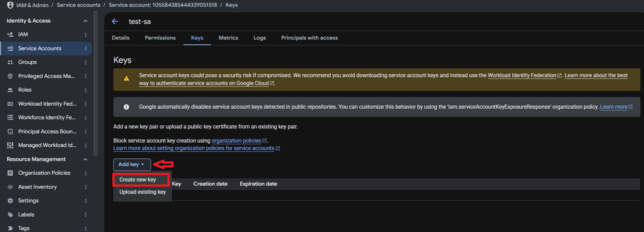Click the Managed Workload Identities icon
The height and width of the screenshot is (232, 644).
coord(10,145)
